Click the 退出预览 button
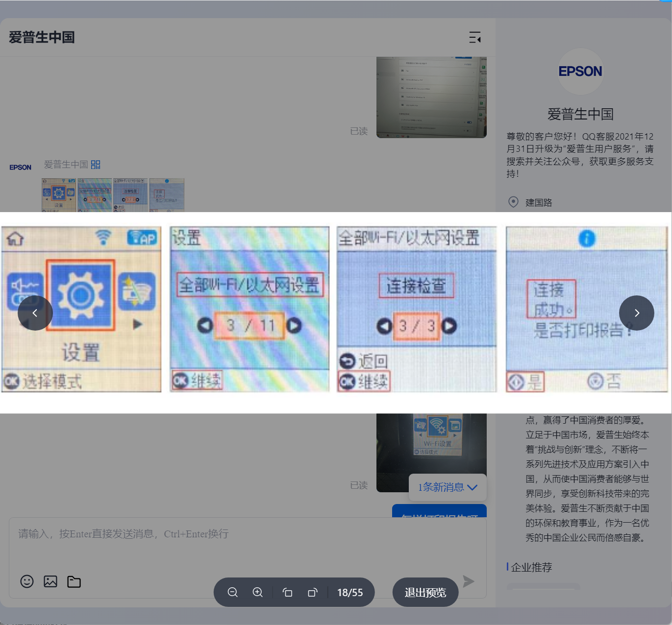 pos(425,592)
